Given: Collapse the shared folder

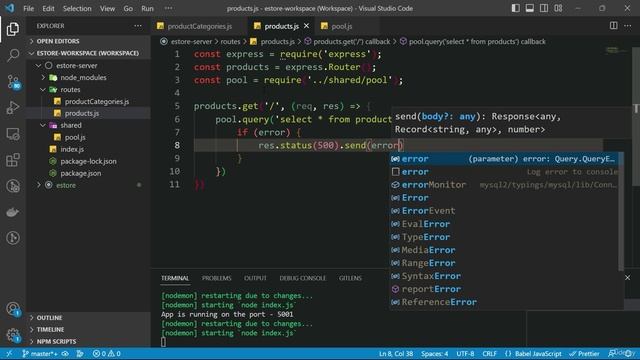Looking at the screenshot, I should click(x=71, y=125).
